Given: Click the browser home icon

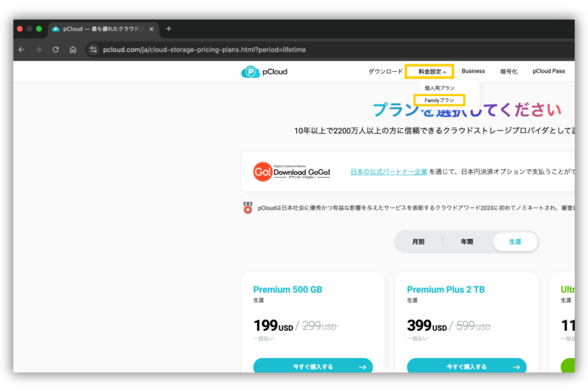Looking at the screenshot, I should click(73, 49).
